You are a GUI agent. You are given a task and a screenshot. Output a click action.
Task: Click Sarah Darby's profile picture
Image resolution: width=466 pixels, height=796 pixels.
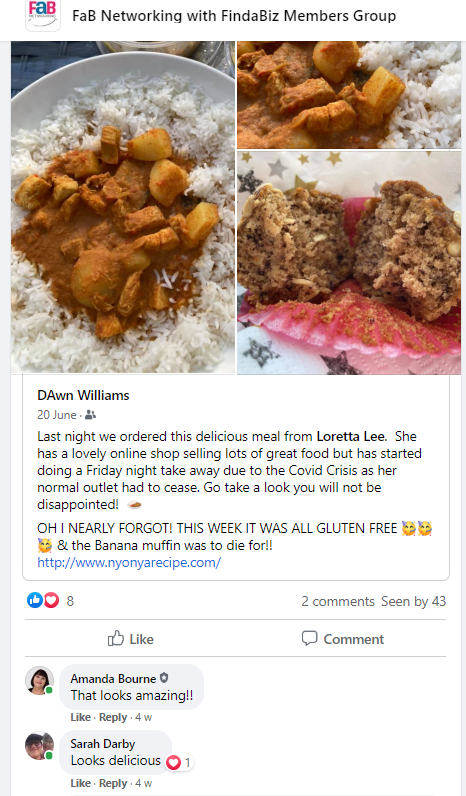[40, 746]
